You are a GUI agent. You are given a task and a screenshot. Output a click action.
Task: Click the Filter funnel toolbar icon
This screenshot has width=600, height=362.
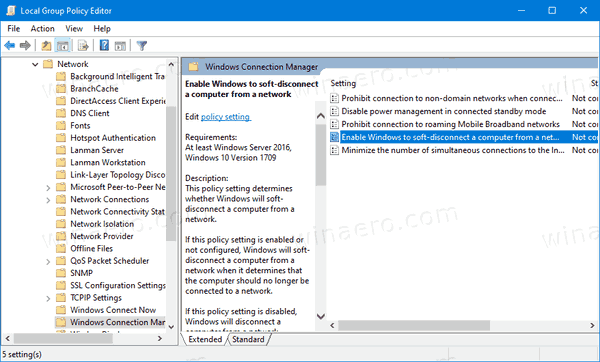[142, 46]
